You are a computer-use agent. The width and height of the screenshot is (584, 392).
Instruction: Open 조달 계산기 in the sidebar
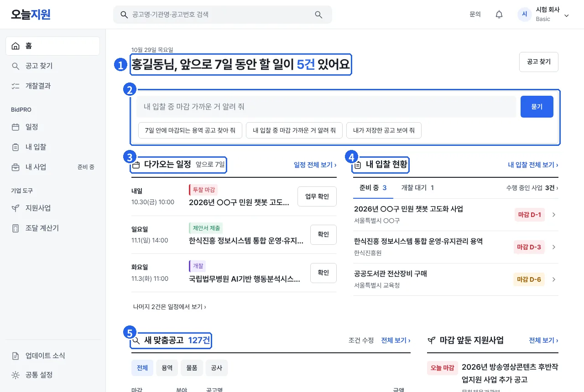coord(53,228)
